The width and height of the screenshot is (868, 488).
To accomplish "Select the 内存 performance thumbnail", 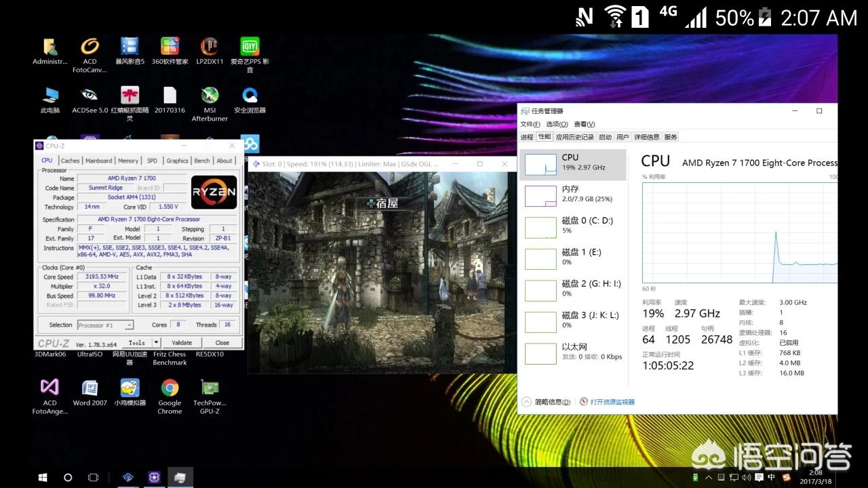I will 573,195.
